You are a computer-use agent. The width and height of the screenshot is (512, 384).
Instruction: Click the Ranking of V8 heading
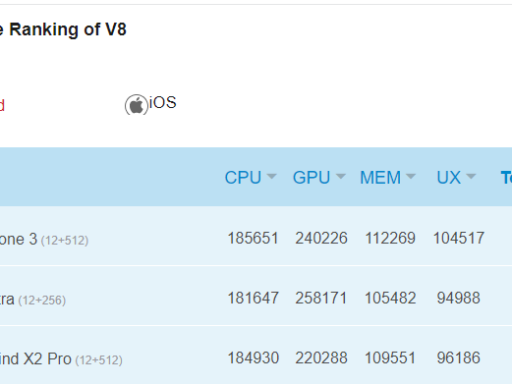click(x=63, y=29)
